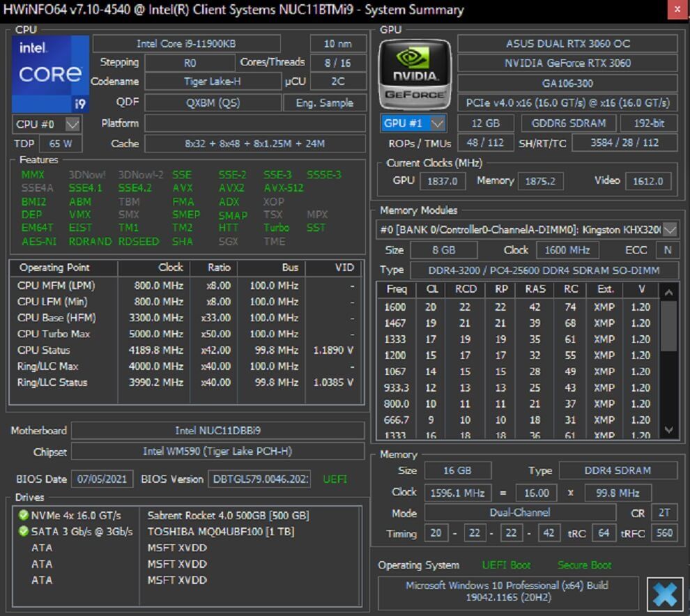Image resolution: width=690 pixels, height=616 pixels.
Task: Click the RAS column header
Action: tap(535, 289)
